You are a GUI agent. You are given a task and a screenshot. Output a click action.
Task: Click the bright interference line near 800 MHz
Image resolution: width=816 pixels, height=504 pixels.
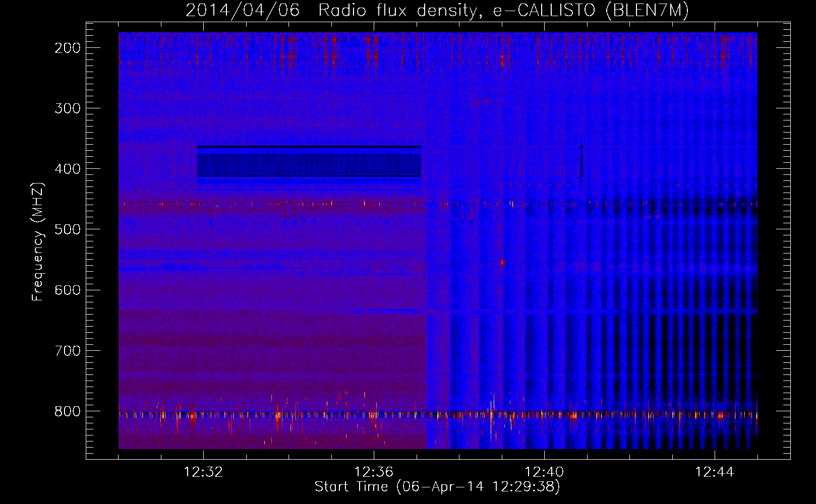[438, 415]
